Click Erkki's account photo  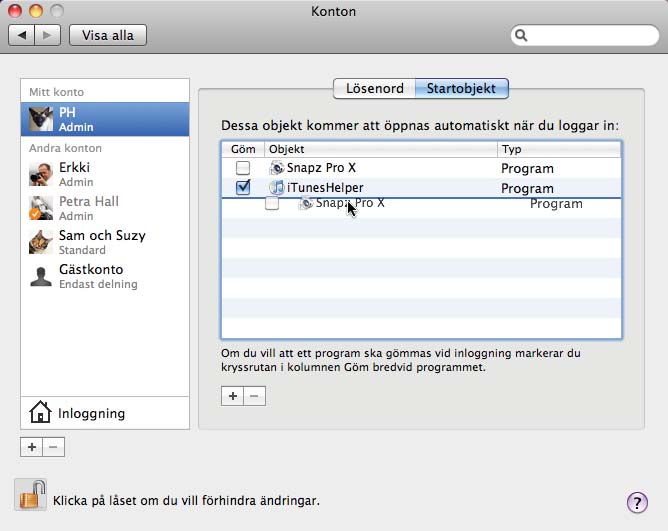tap(41, 174)
